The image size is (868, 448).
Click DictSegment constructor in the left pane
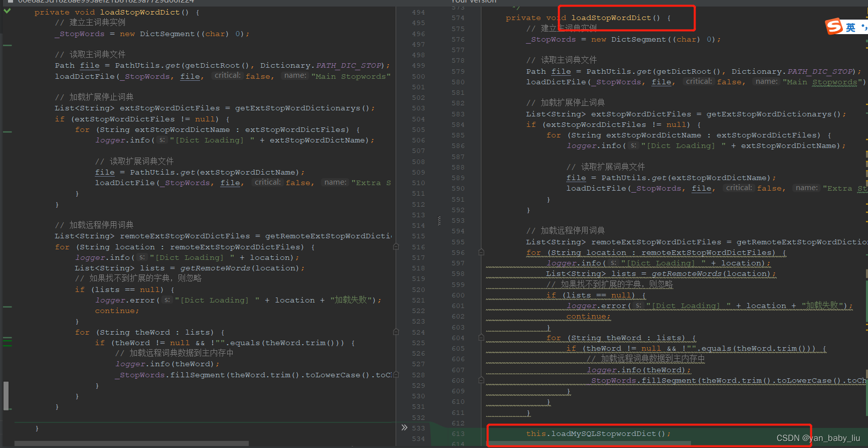coord(167,34)
